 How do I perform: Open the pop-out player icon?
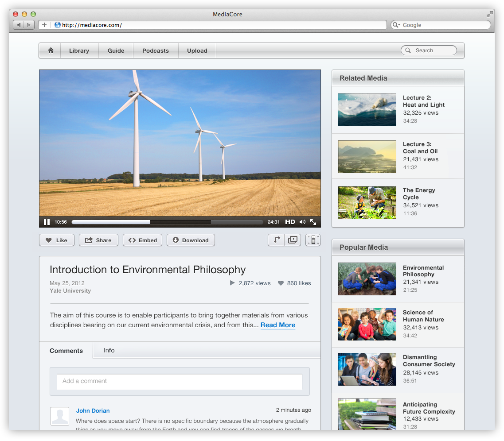coord(293,240)
